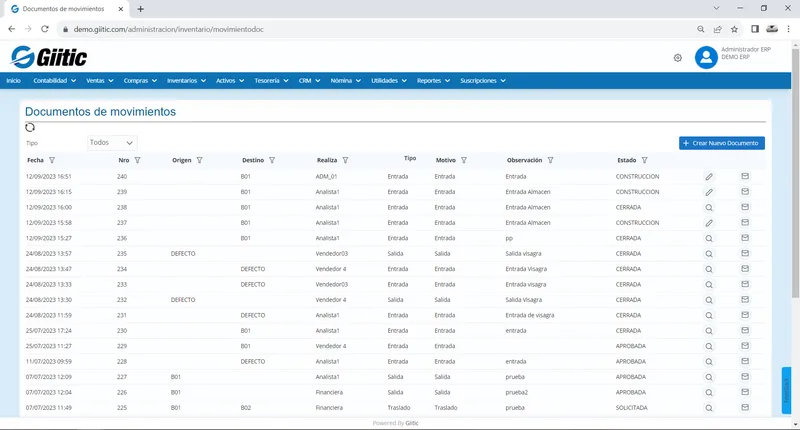This screenshot has height=430, width=800.
Task: Edit document 240 with pencil icon
Action: click(x=709, y=176)
